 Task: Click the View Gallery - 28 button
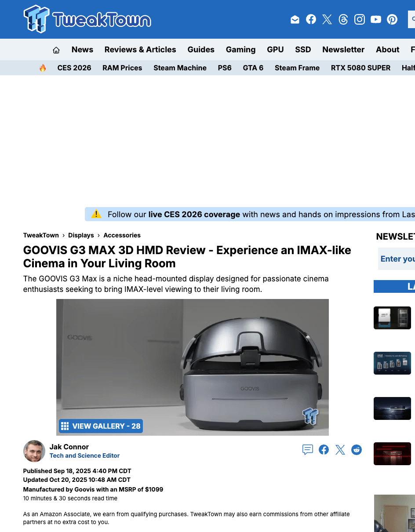(101, 426)
